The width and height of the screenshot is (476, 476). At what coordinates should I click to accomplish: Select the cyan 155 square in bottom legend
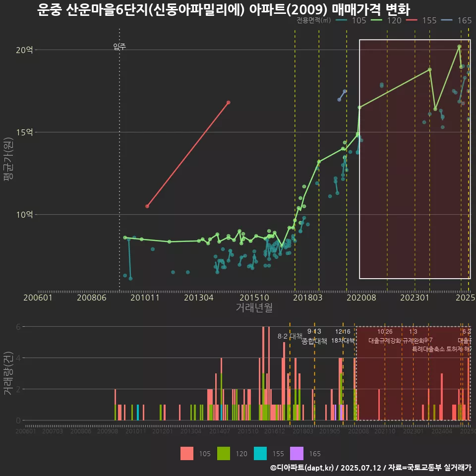point(260,454)
